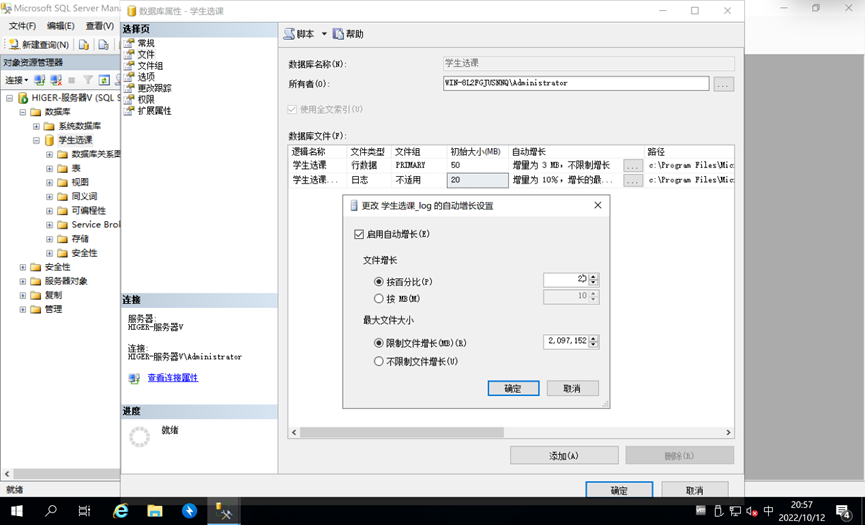Select 不限制文件增长 radio button
Image resolution: width=865 pixels, height=525 pixels.
coord(378,362)
